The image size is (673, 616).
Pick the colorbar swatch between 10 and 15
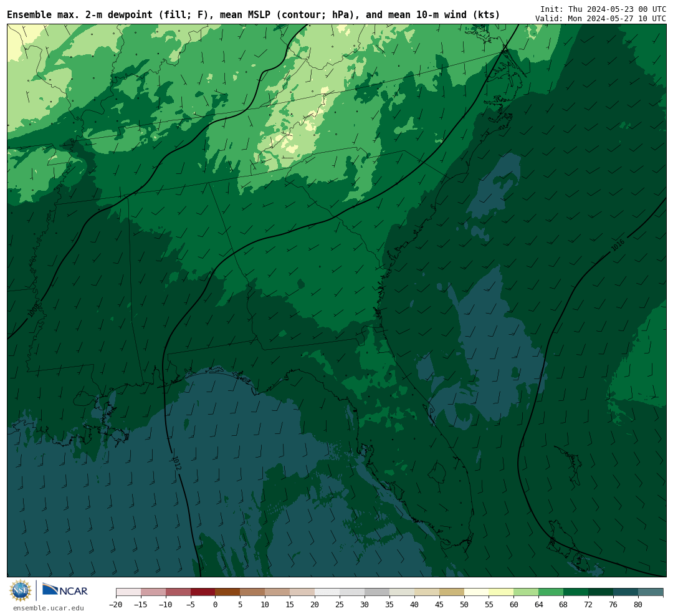tap(278, 592)
